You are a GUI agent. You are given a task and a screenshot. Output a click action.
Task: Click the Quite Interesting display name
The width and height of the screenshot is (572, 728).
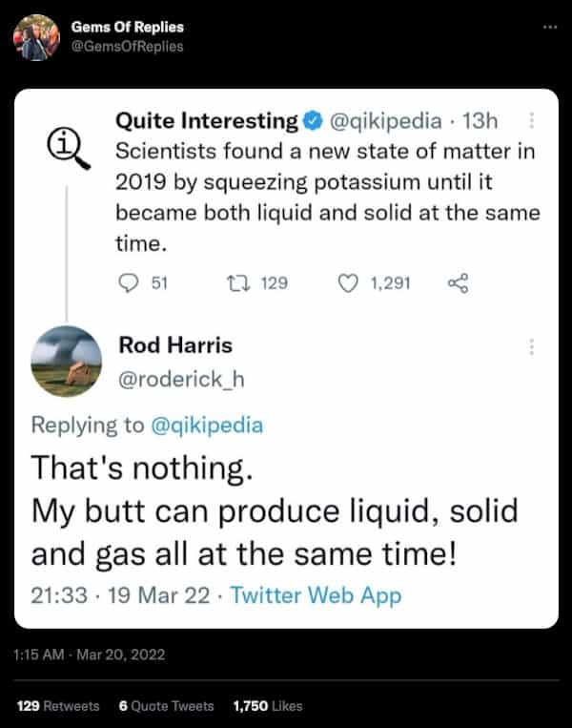[206, 121]
